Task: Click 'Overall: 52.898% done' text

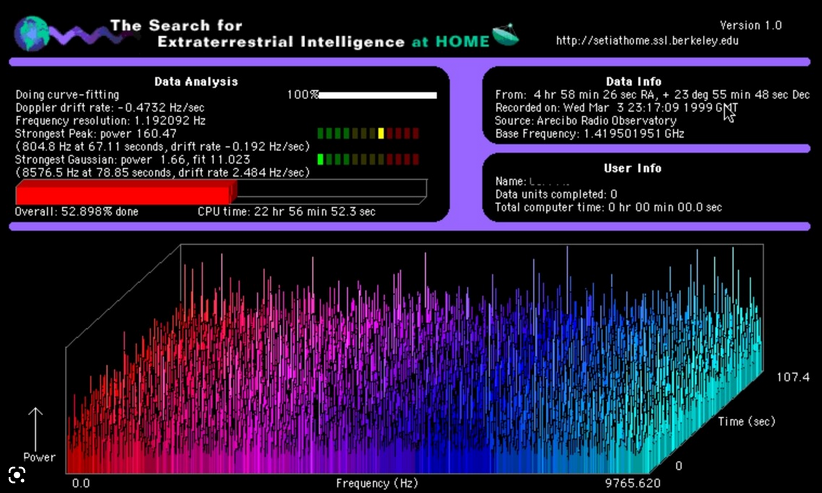Action: click(x=77, y=211)
